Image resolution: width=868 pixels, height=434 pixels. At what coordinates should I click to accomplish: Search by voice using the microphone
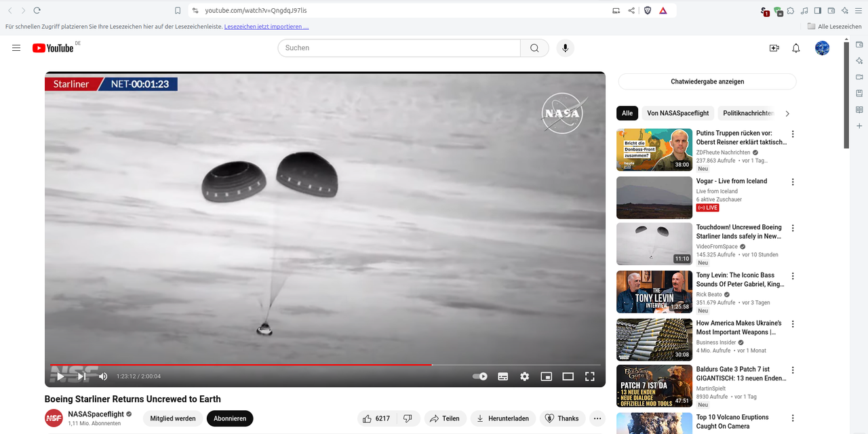pos(565,47)
